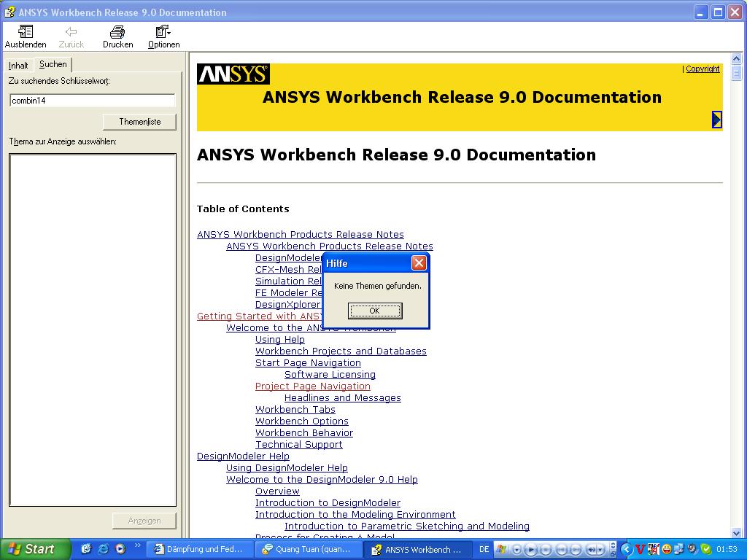747x560 pixels.
Task: Open the Project Page Navigation link
Action: click(313, 386)
